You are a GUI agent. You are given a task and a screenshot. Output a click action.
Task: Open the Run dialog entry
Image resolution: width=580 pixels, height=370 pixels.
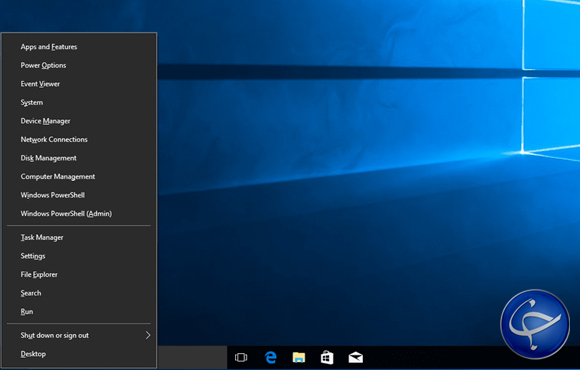click(x=79, y=312)
